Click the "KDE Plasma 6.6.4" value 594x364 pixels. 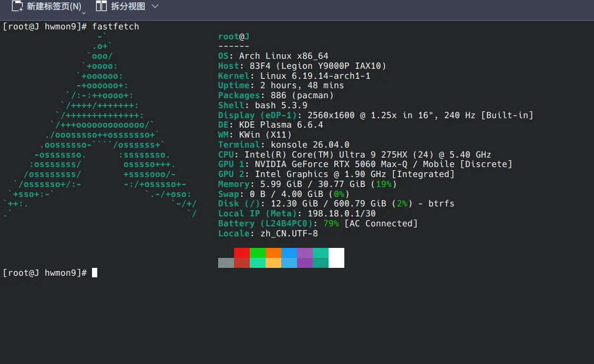[281, 125]
